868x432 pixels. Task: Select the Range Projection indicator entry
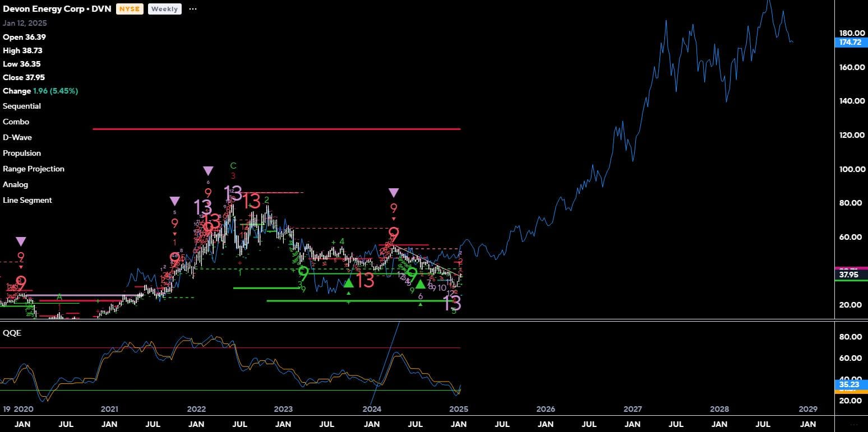[34, 169]
